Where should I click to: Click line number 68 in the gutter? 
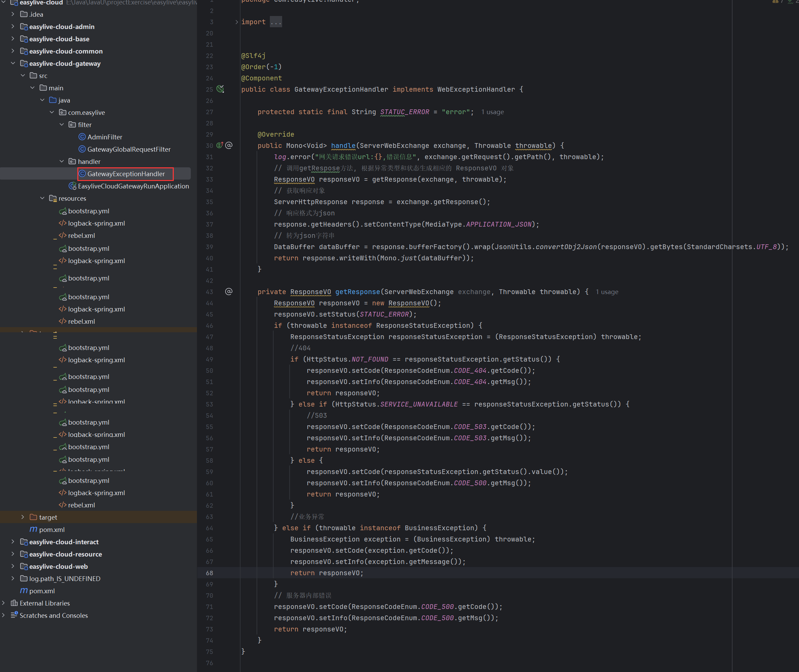pyautogui.click(x=210, y=573)
